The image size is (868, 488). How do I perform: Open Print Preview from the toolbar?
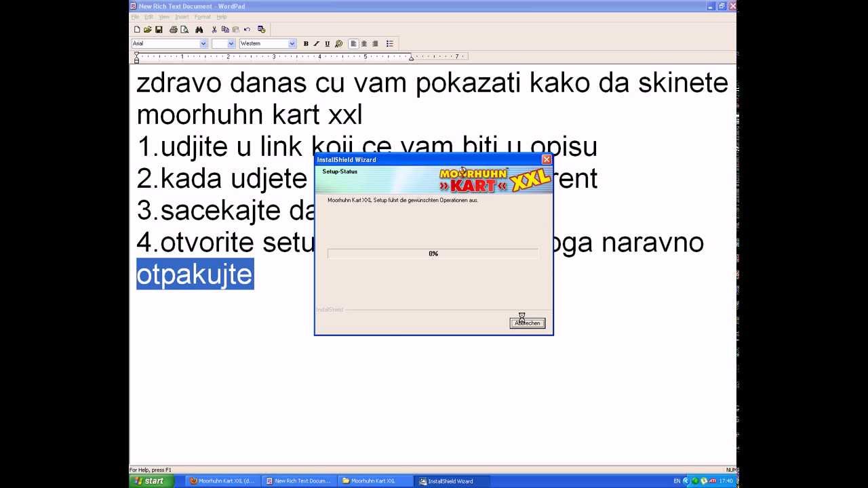[x=184, y=30]
